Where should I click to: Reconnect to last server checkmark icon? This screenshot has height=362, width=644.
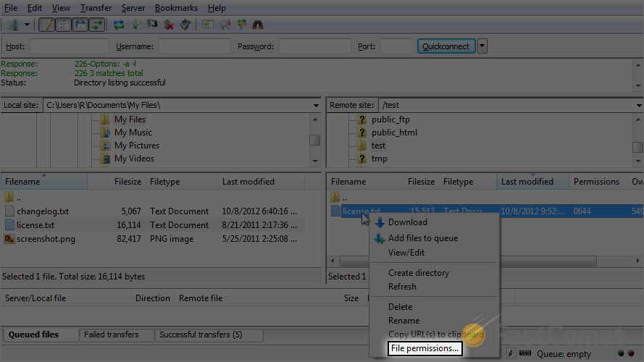[x=185, y=25]
